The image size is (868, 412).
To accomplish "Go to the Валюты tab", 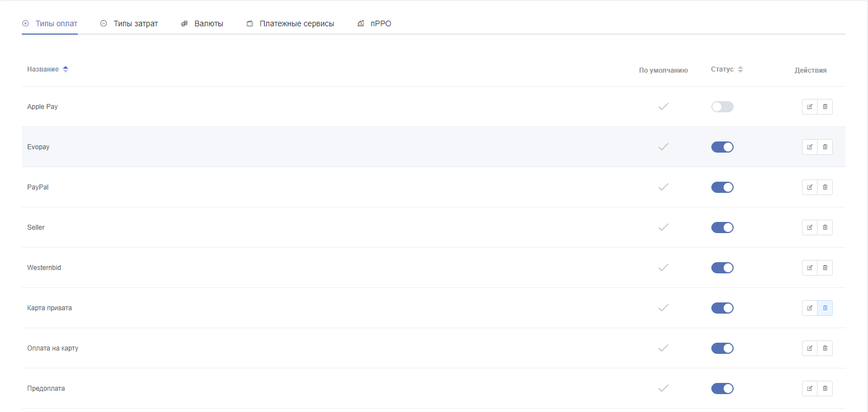I will tap(202, 23).
